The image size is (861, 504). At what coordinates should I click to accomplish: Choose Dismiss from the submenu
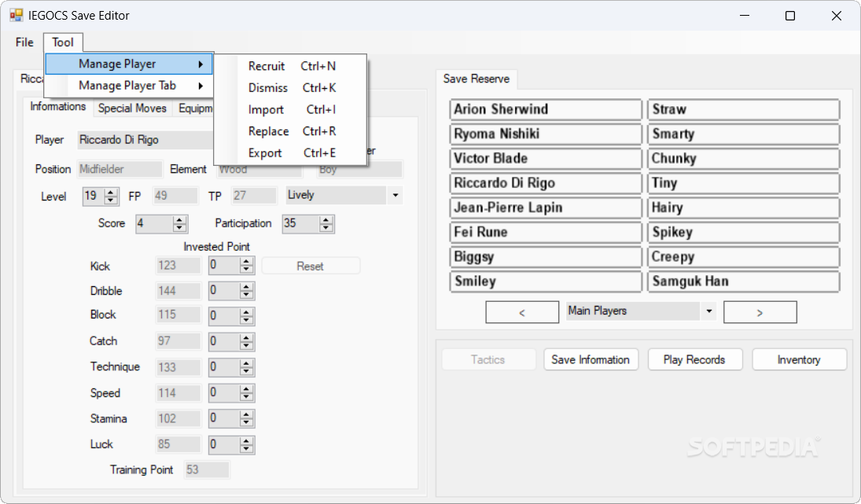coord(290,88)
